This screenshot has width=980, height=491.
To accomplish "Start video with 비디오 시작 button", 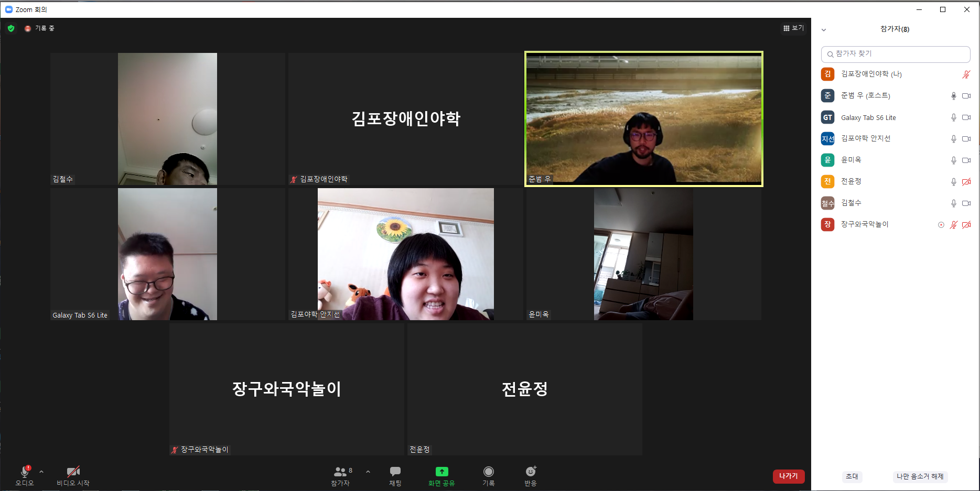I will [x=73, y=476].
